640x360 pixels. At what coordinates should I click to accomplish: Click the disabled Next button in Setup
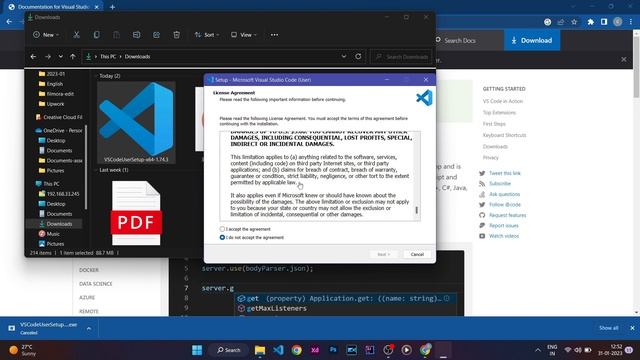383,254
